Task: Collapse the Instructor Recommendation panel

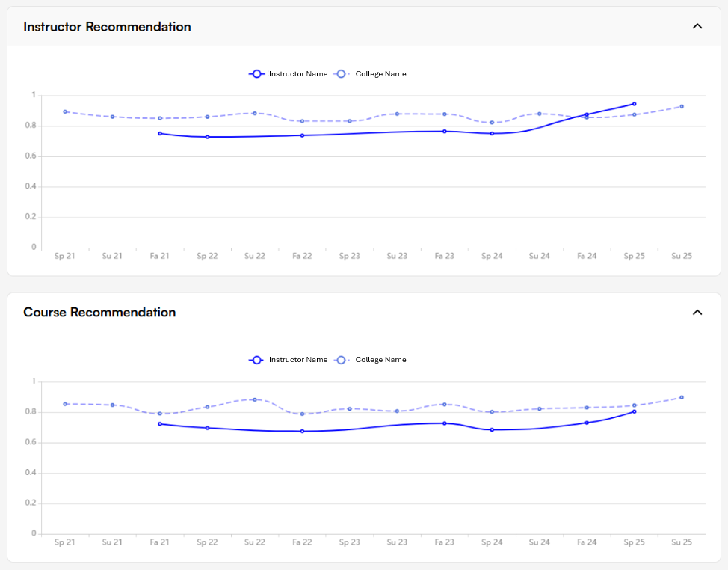Action: click(697, 25)
